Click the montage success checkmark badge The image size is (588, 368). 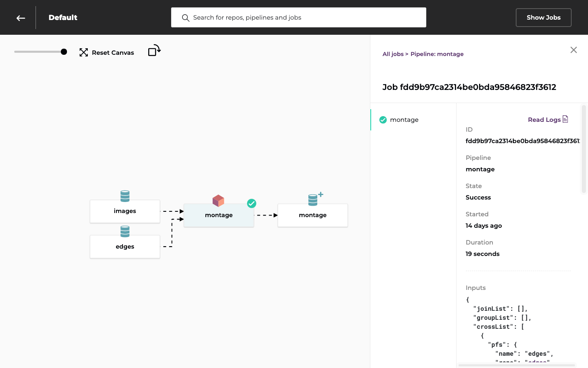(x=252, y=203)
